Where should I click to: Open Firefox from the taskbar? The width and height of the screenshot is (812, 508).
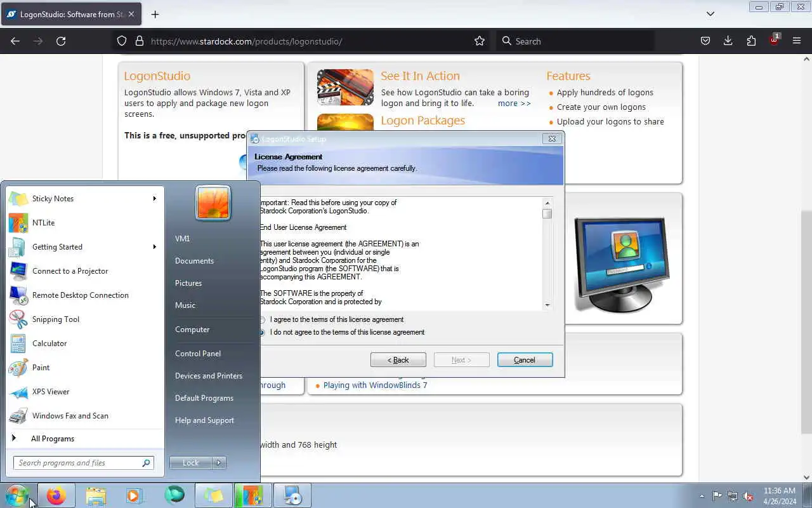[56, 495]
